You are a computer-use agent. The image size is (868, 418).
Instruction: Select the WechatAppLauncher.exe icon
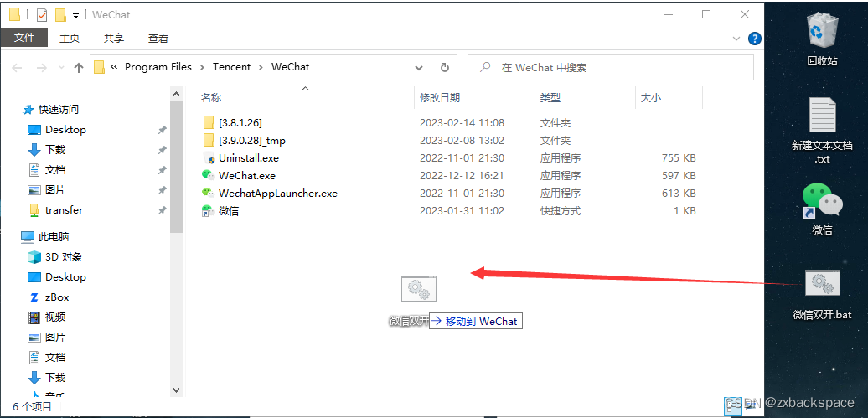coord(208,193)
